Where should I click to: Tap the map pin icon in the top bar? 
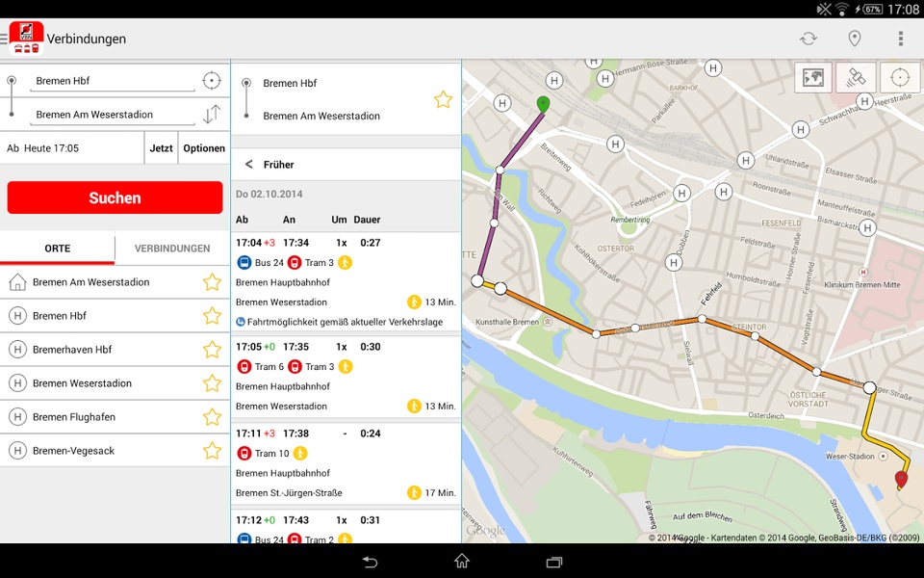[x=854, y=39]
